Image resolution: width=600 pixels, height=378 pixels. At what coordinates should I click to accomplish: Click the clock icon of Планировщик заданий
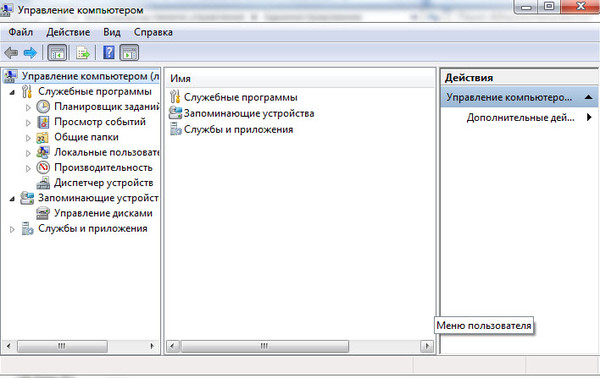coord(43,107)
